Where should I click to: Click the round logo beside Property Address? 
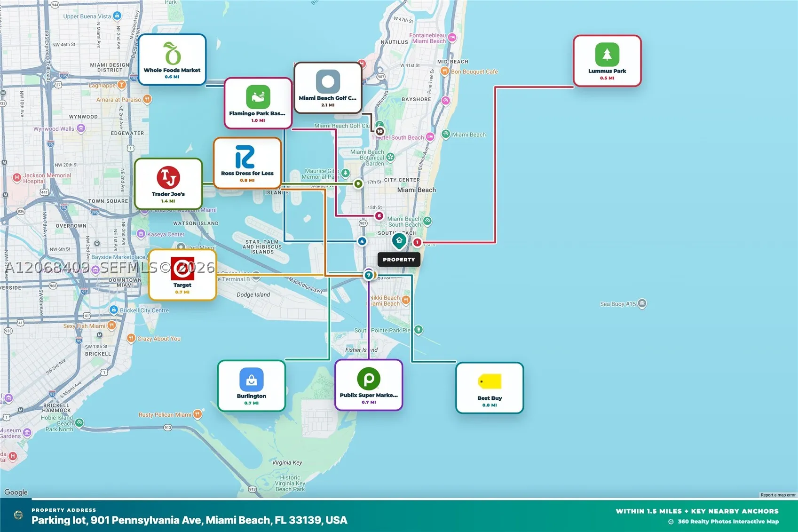18,515
